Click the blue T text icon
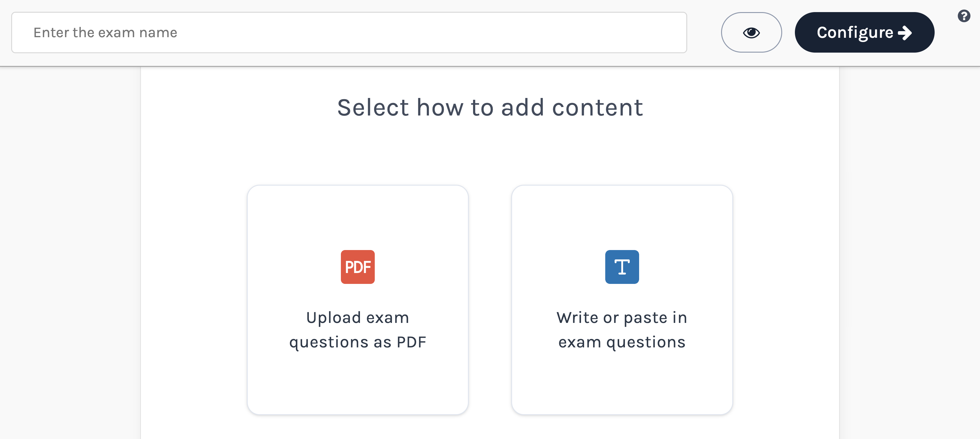 point(622,267)
